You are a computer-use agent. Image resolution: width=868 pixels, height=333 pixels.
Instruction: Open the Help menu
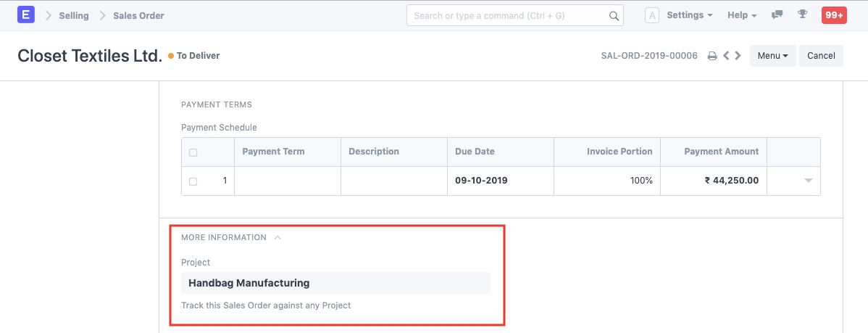[x=741, y=15]
